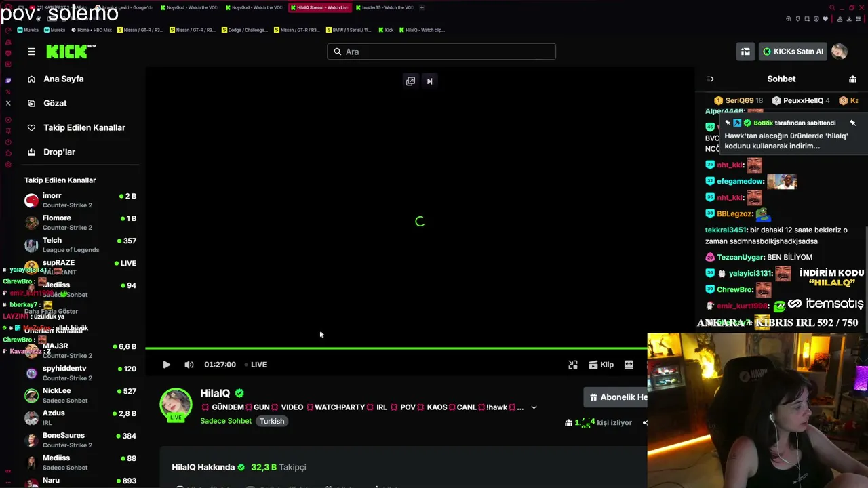Click the search magnifier icon

tap(337, 52)
